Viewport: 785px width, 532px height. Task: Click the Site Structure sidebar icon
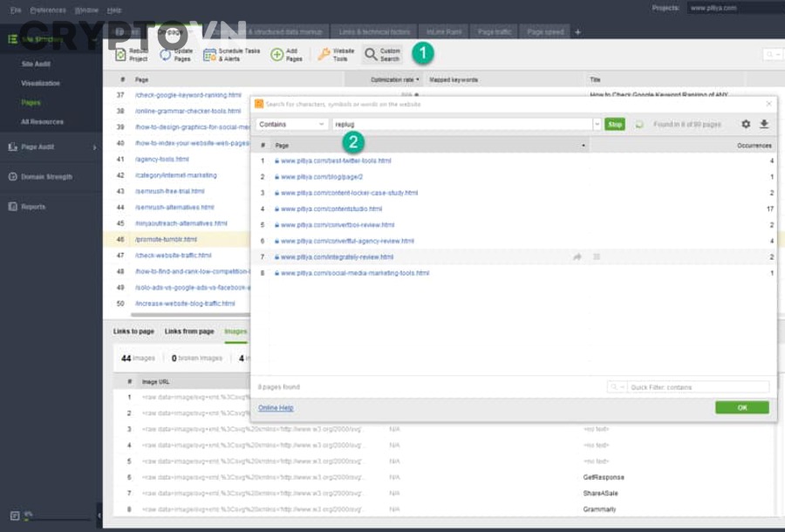12,39
